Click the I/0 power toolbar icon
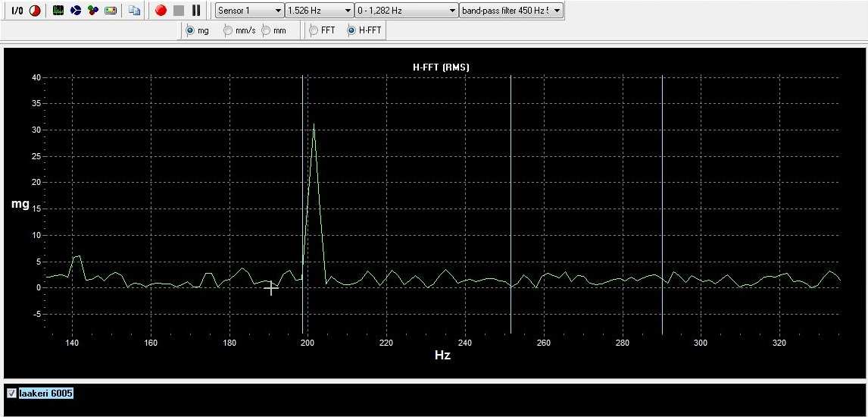 click(x=17, y=11)
